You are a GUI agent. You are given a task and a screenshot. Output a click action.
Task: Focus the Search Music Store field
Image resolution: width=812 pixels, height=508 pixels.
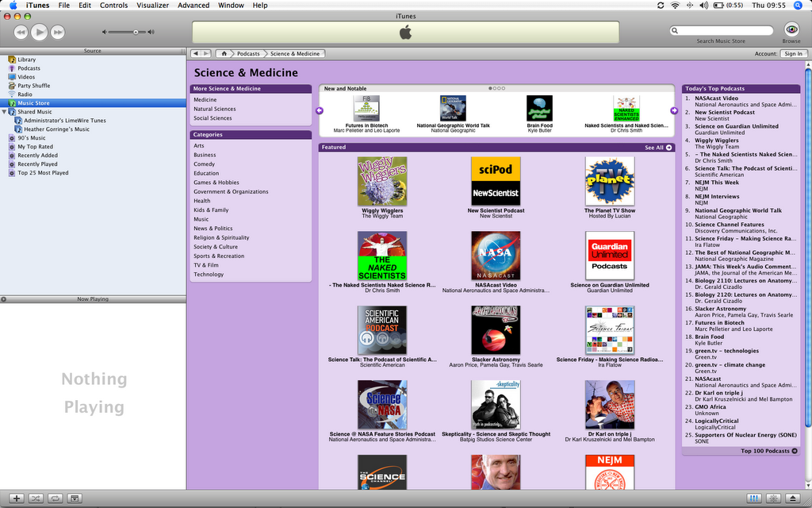click(x=721, y=31)
